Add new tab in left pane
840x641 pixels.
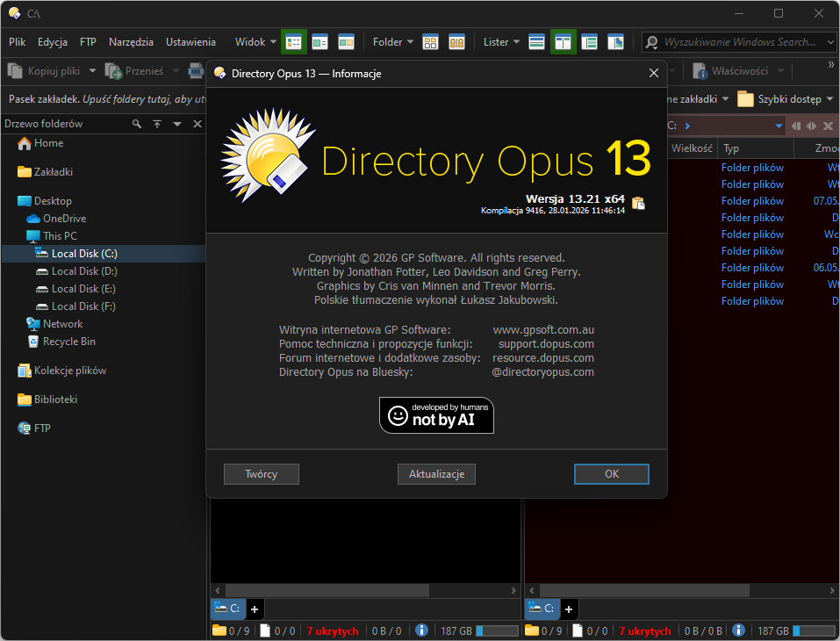click(255, 609)
